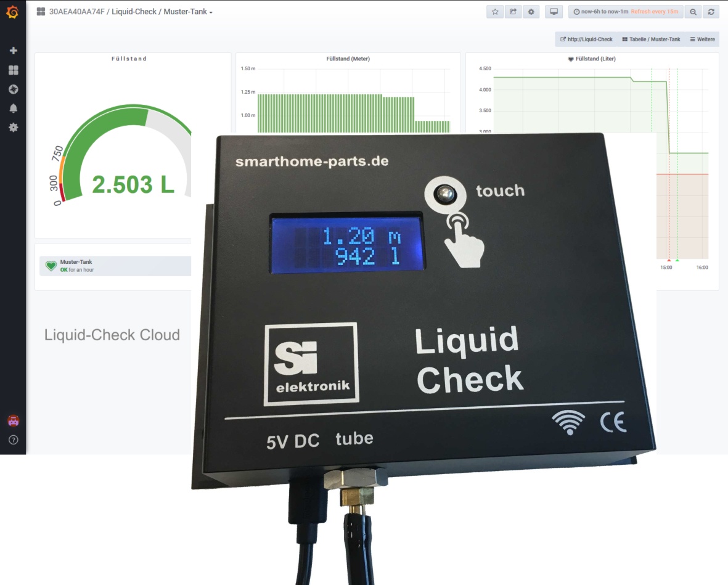
Task: Open the time range picker now-6h to now-1m
Action: tap(626, 12)
